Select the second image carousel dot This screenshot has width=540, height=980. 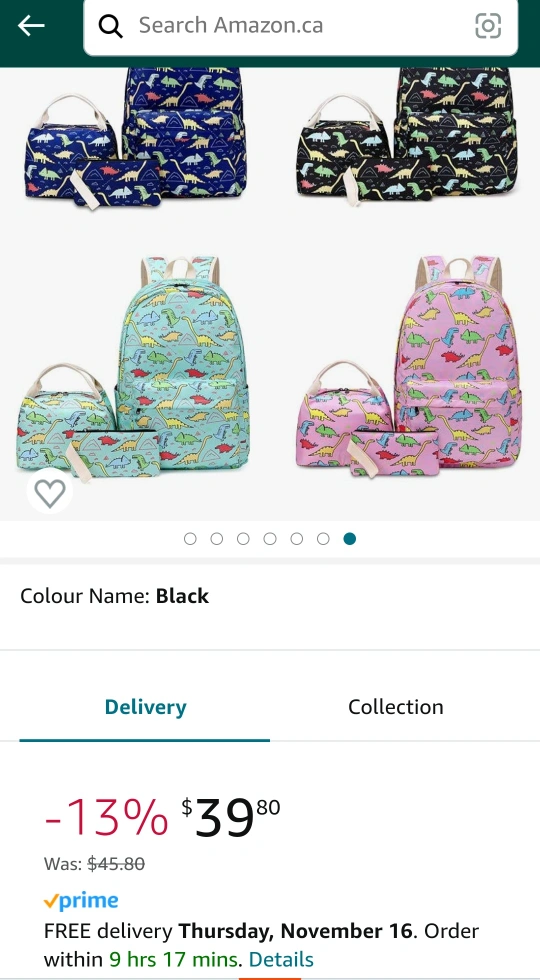(217, 539)
